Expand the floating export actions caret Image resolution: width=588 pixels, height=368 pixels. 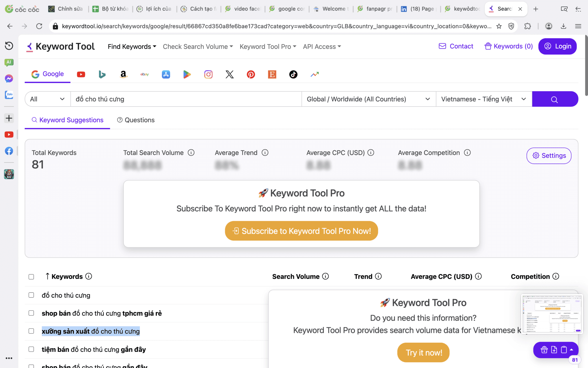[x=572, y=350]
